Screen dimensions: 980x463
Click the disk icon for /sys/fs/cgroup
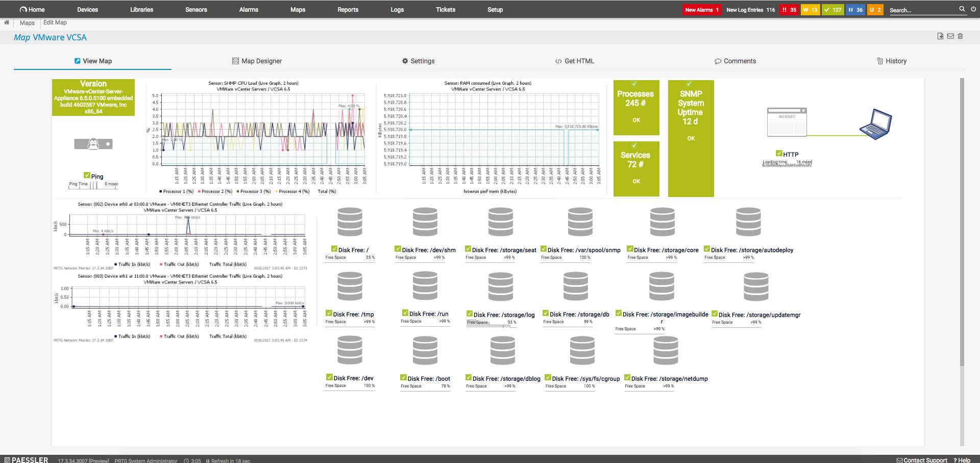pyautogui.click(x=582, y=350)
